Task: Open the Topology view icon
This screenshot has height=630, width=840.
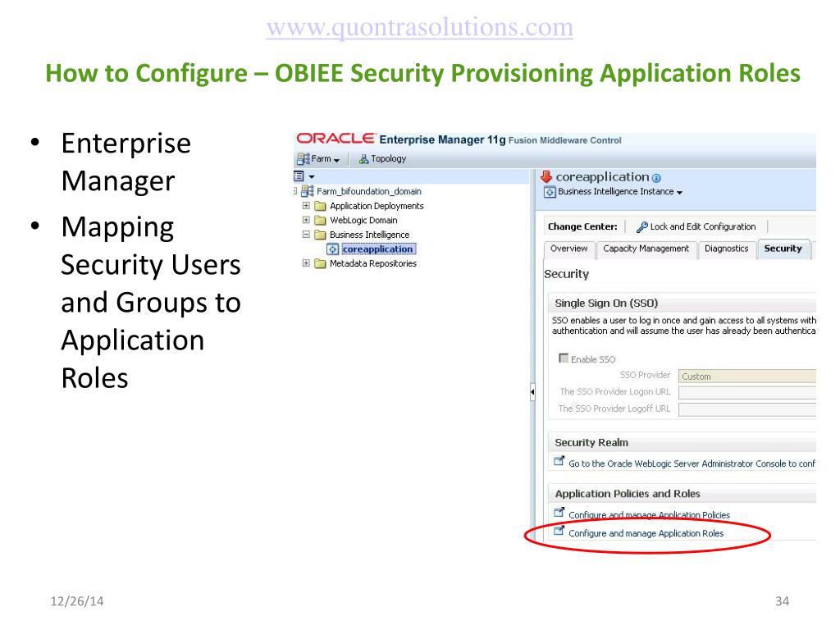Action: pos(363,159)
